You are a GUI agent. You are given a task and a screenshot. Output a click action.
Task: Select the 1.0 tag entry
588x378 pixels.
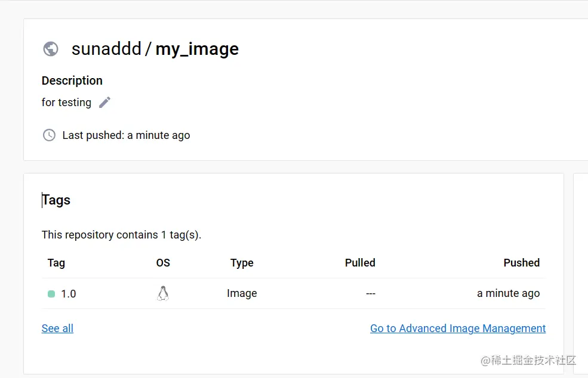(x=69, y=294)
